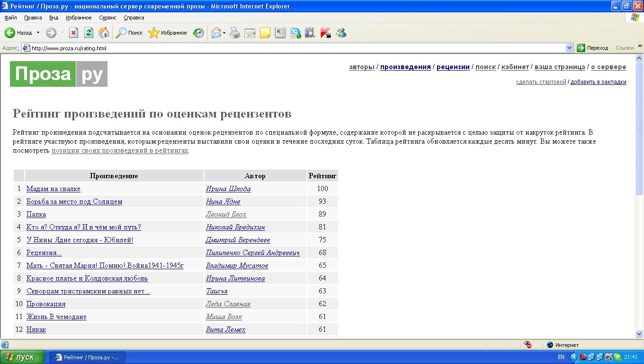Click the K keyboard toolbar icon
The width and height of the screenshot is (644, 364).
click(280, 33)
